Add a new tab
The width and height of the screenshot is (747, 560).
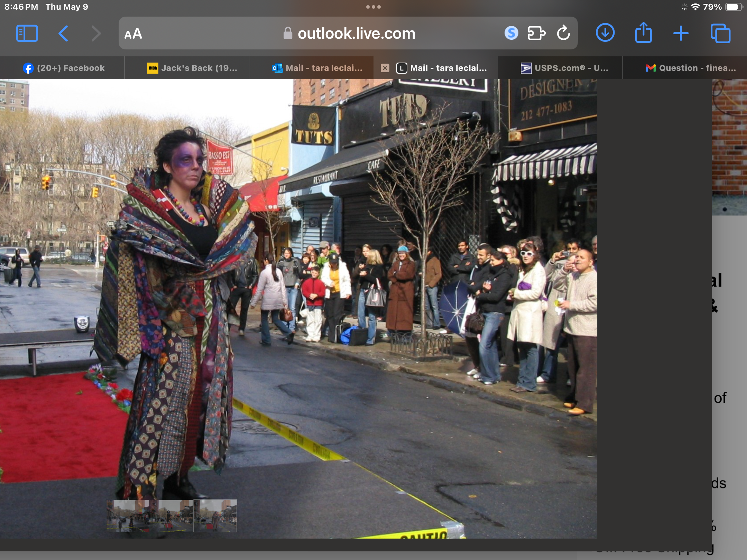(681, 34)
